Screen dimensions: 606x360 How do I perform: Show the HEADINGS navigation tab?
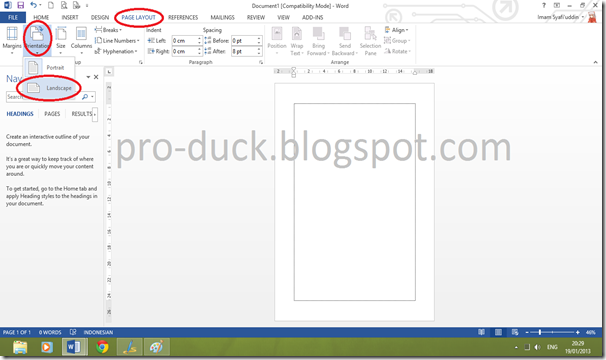[20, 114]
